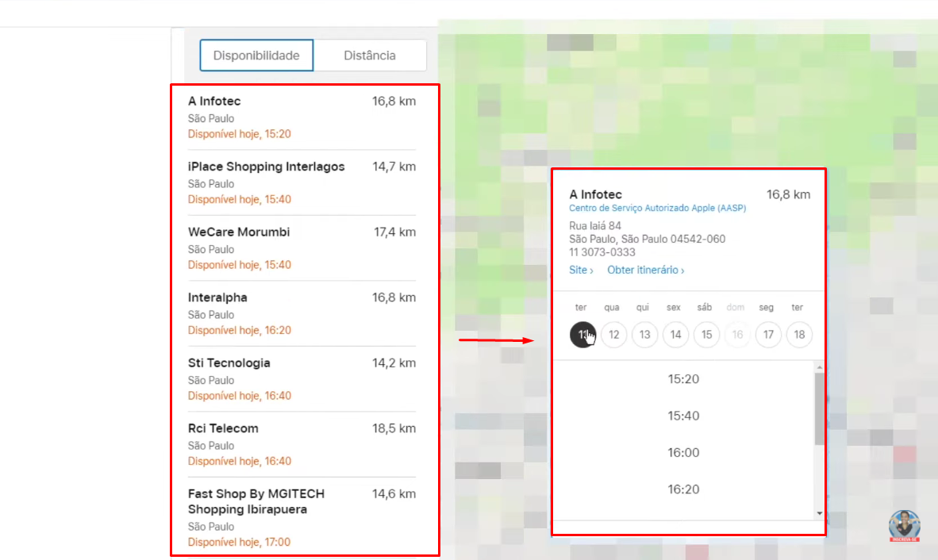Switch to the Distância tab

coord(370,56)
